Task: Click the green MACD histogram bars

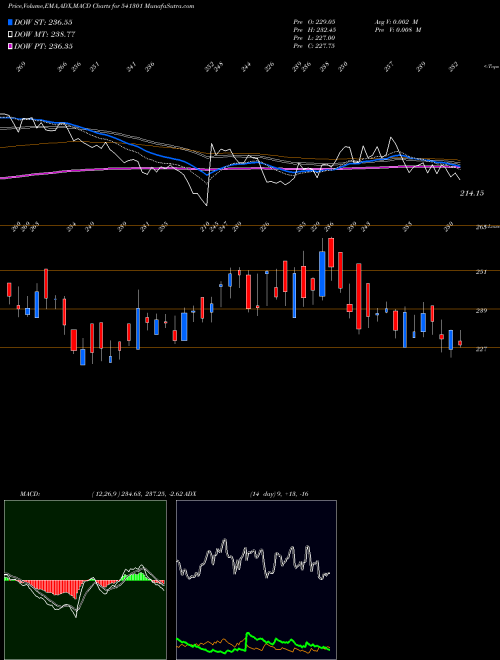Action: tap(136, 577)
